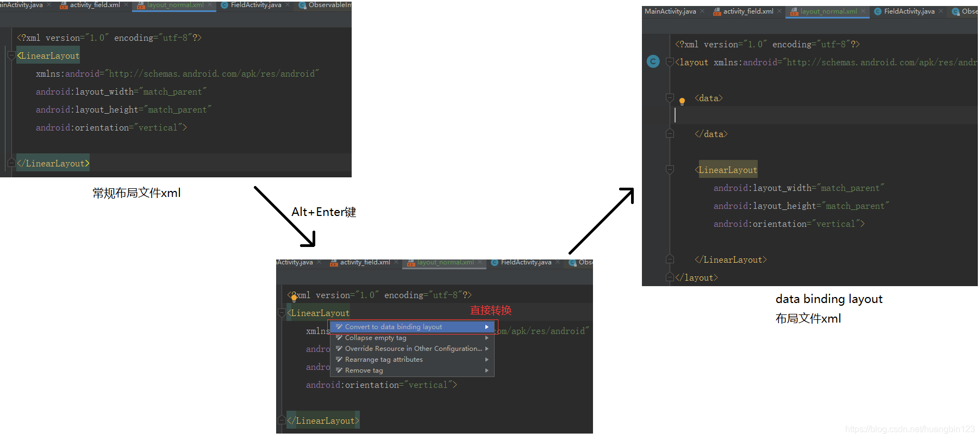The image size is (980, 439).
Task: Open FieldActivity.java tab in right editor
Action: coord(909,11)
